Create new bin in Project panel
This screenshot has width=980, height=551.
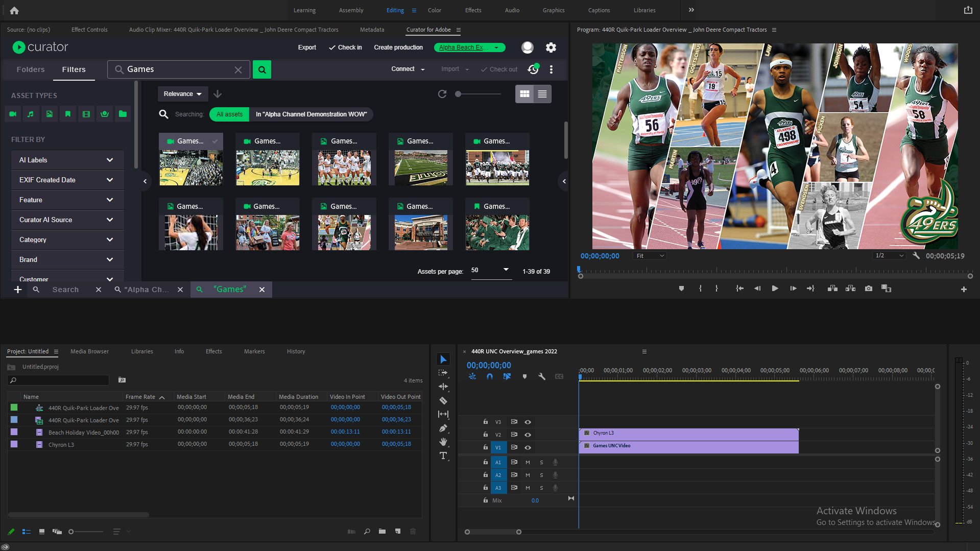coord(382,532)
